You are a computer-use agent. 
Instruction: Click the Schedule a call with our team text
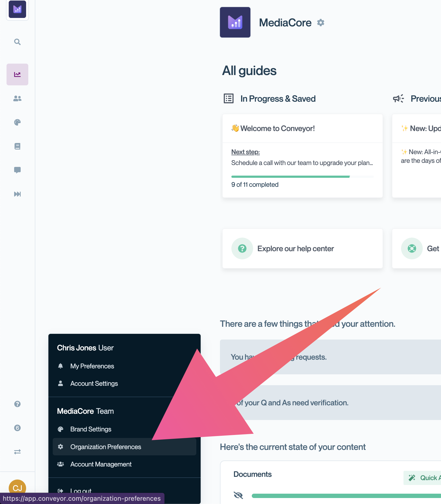coord(302,163)
